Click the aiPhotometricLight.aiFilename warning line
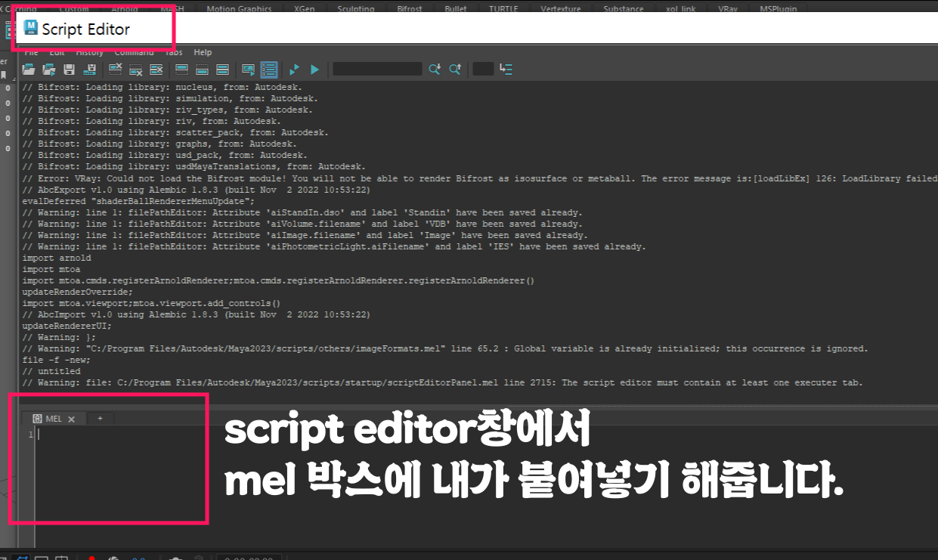 [334, 246]
